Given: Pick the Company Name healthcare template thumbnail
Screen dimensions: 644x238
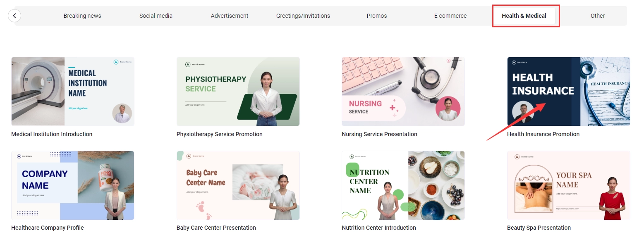Looking at the screenshot, I should click(73, 185).
